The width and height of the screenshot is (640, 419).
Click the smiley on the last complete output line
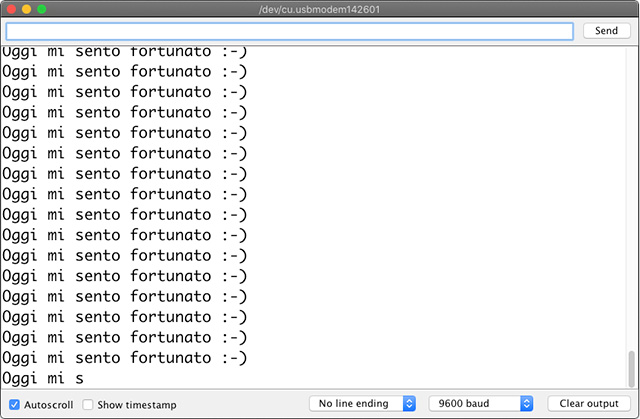231,357
